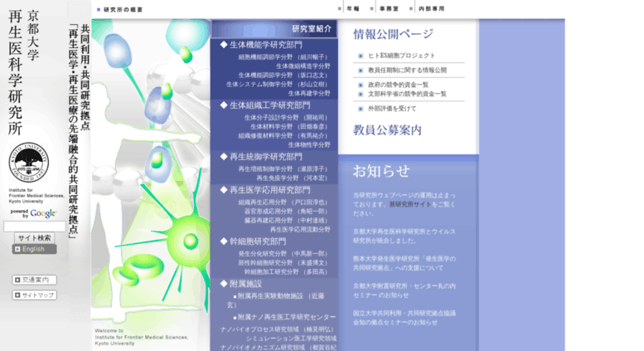Open 再生医学応用流動分野 link
Image resolution: width=644 pixels, height=351 pixels.
pyautogui.click(x=300, y=229)
